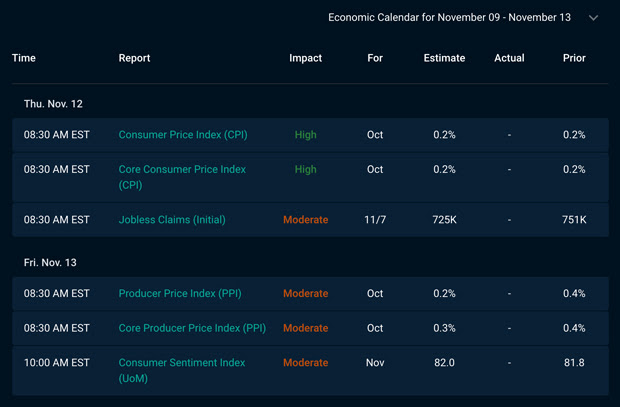Select the Fri. Nov. 13 date heading
Viewport: 620px width, 407px height.
[50, 262]
